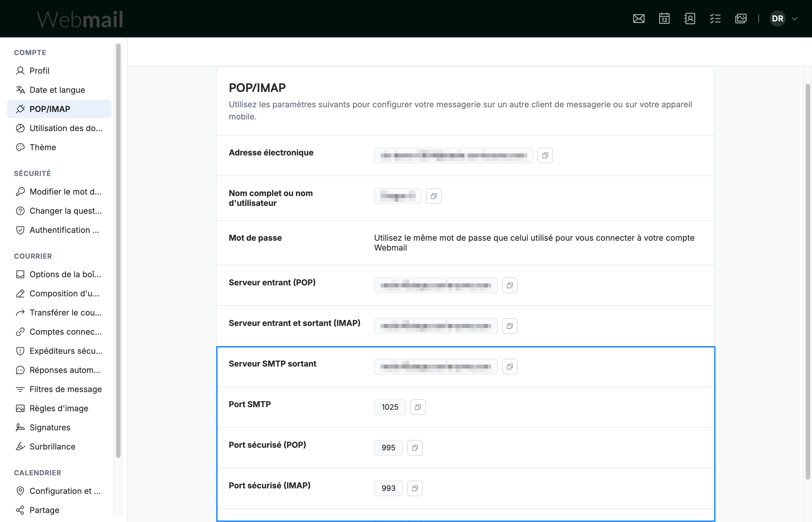Open the Tasks checklist icon
812x522 pixels.
click(x=715, y=19)
